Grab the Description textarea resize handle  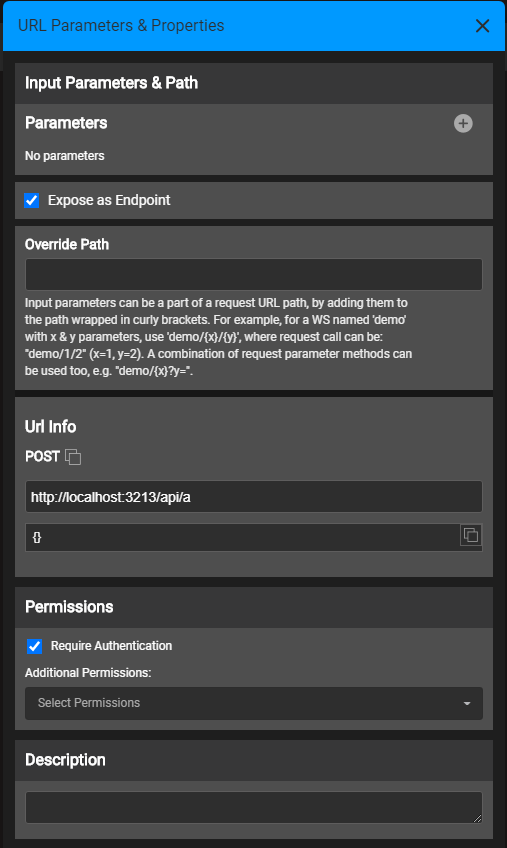(477, 819)
